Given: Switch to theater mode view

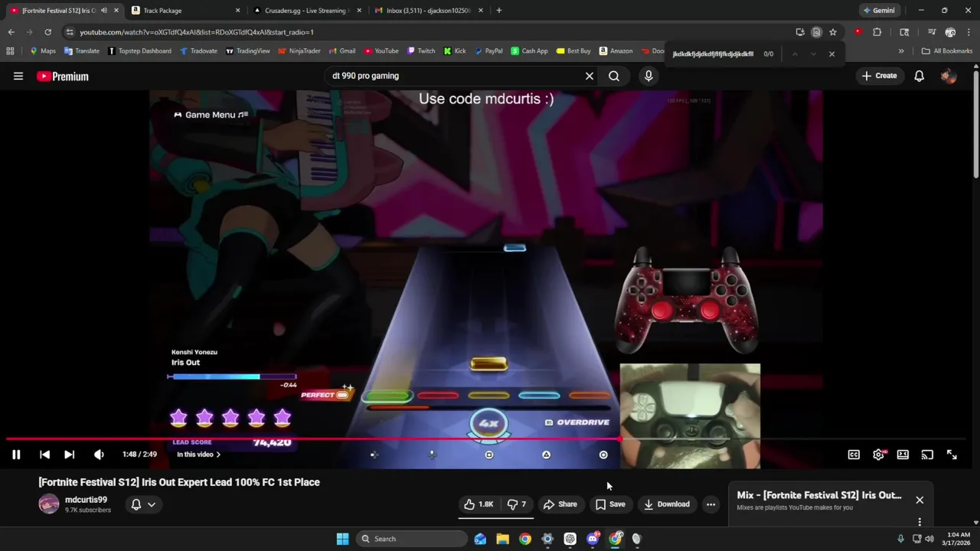Looking at the screenshot, I should tap(903, 455).
